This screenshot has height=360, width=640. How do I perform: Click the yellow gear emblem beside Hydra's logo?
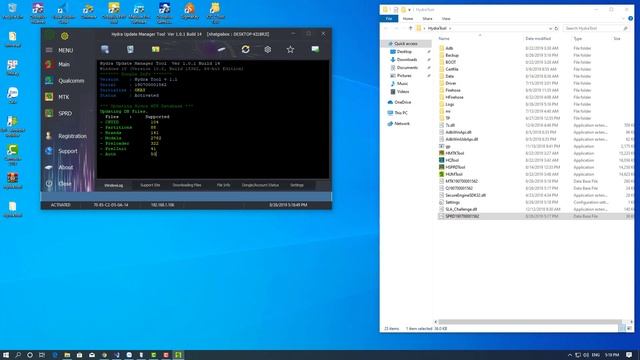coord(64,36)
